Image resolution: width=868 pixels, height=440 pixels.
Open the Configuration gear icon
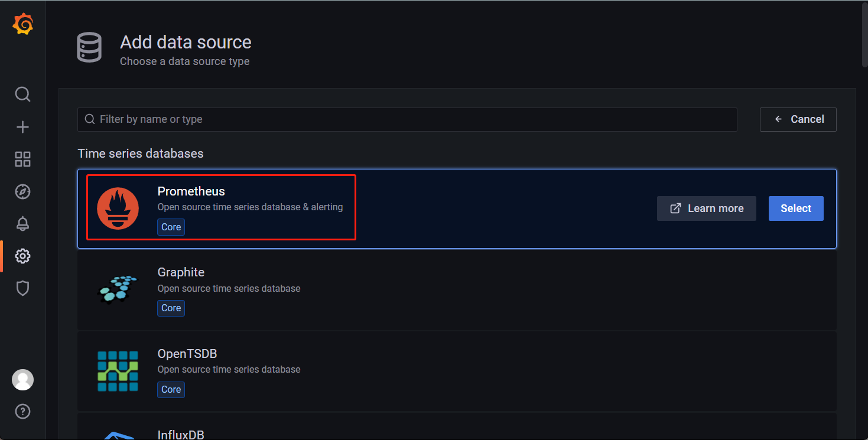click(x=22, y=256)
